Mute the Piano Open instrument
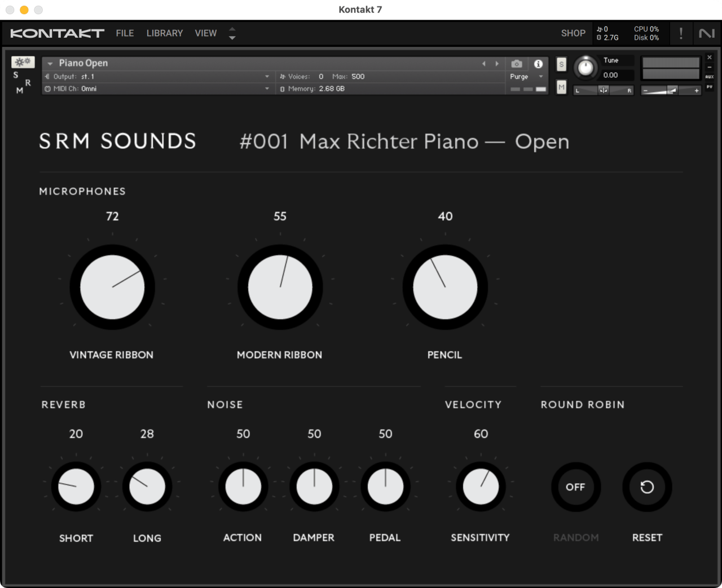The image size is (722, 588). click(x=561, y=87)
